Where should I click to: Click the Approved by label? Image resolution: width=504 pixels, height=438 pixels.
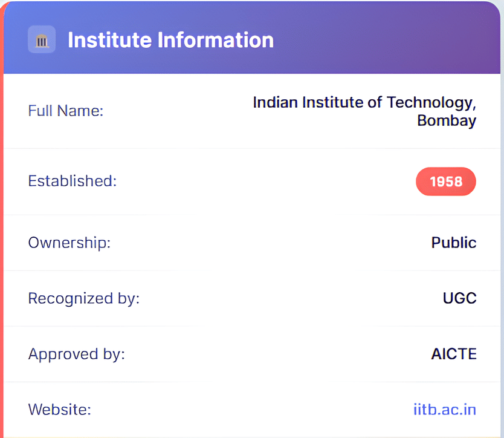76,354
